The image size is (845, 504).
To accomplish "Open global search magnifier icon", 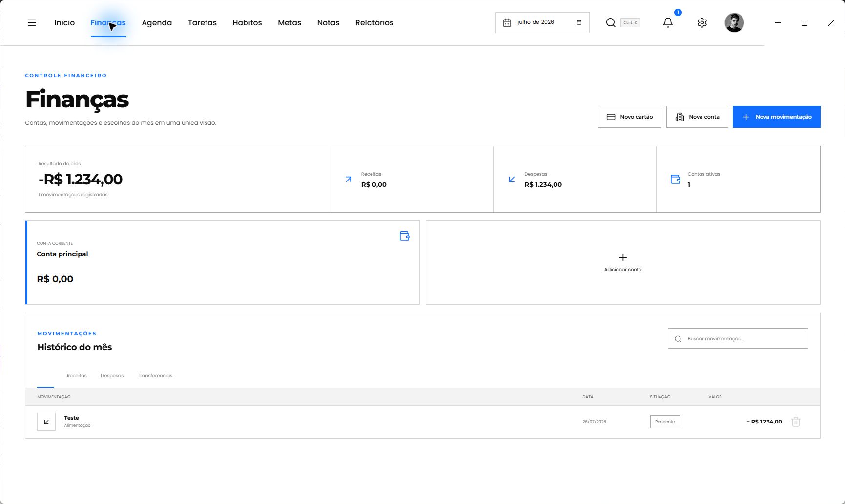I will coord(610,22).
